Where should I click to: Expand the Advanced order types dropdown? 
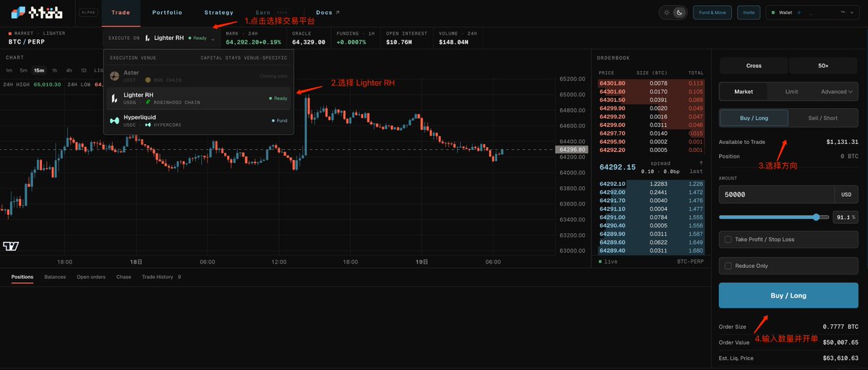837,92
